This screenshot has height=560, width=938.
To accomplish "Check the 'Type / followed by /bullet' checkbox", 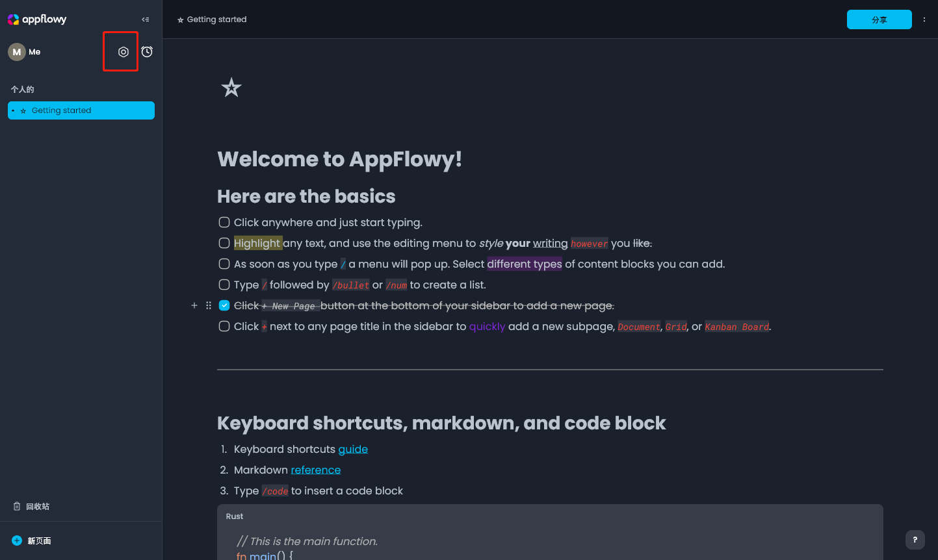I will [x=224, y=285].
